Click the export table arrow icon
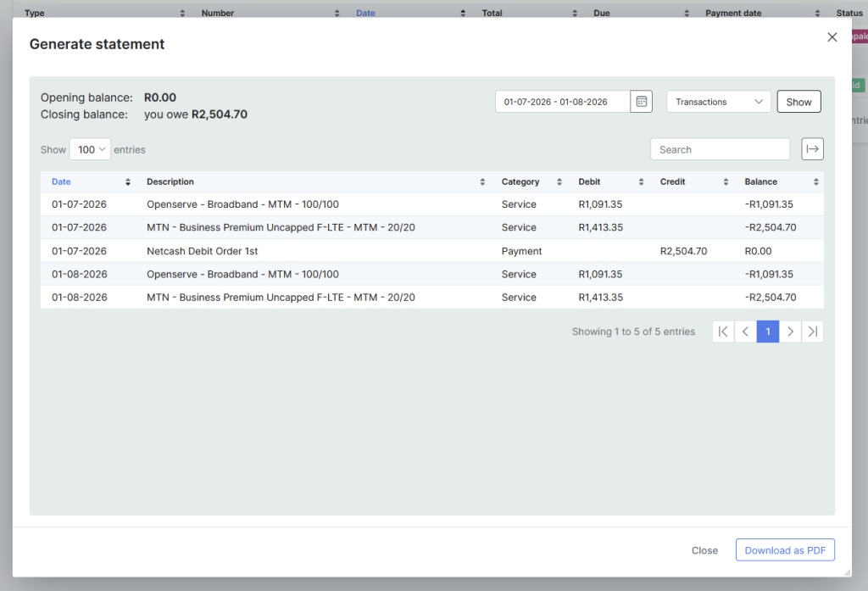Screen dimensions: 868x591 tap(812, 149)
